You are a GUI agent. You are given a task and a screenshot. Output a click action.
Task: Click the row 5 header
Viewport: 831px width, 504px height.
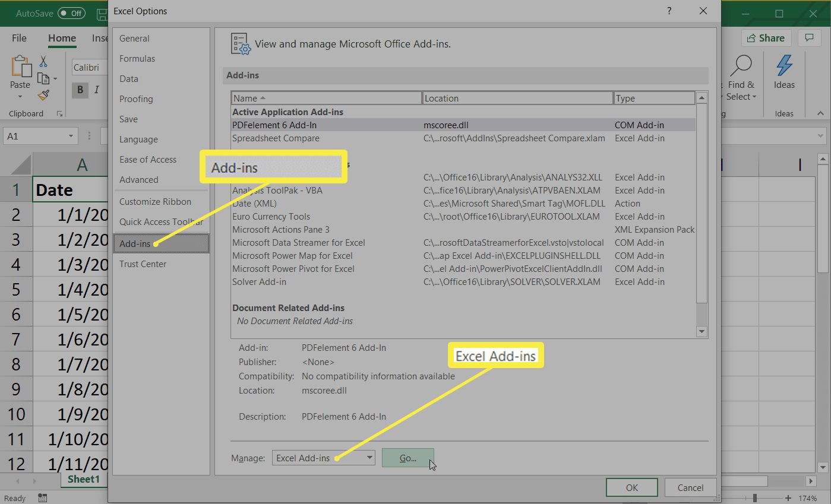[x=16, y=290]
